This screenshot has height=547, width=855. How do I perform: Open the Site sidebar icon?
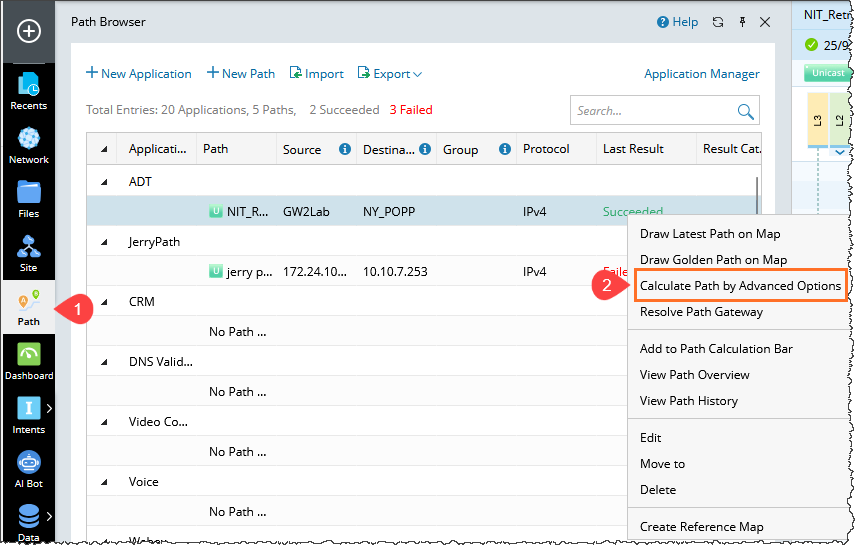click(28, 253)
